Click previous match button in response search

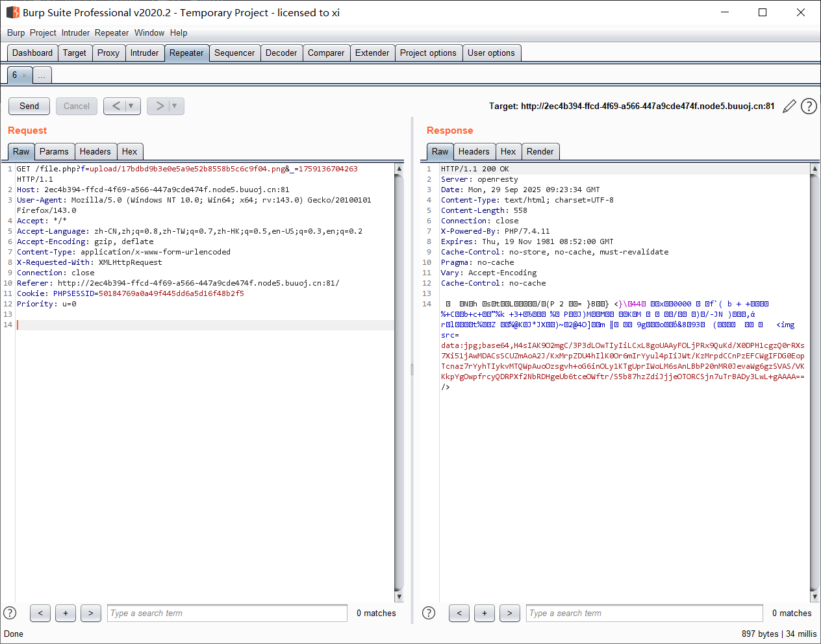point(459,613)
